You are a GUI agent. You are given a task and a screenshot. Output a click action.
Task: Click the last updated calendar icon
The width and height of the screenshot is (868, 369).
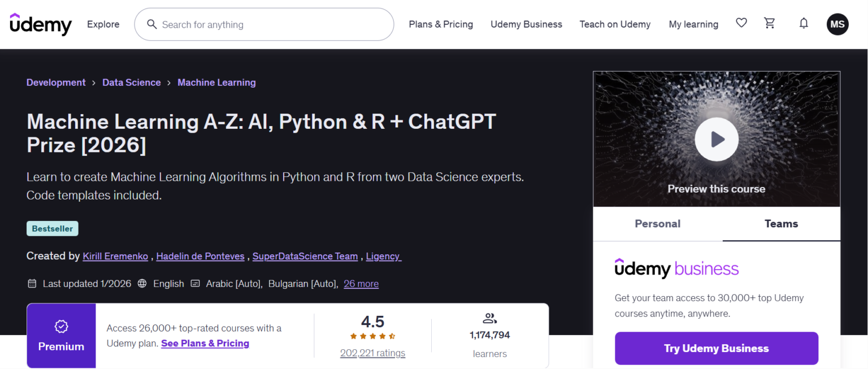pos(32,284)
